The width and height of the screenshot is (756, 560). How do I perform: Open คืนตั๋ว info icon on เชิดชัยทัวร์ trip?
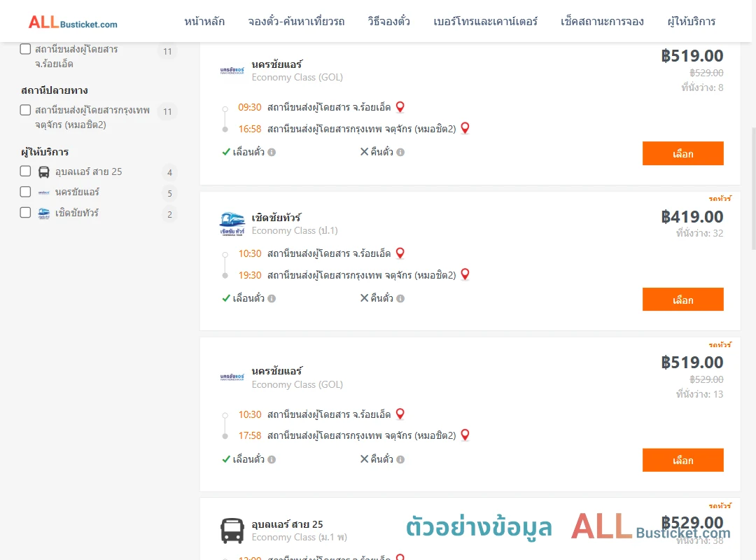[x=400, y=299]
